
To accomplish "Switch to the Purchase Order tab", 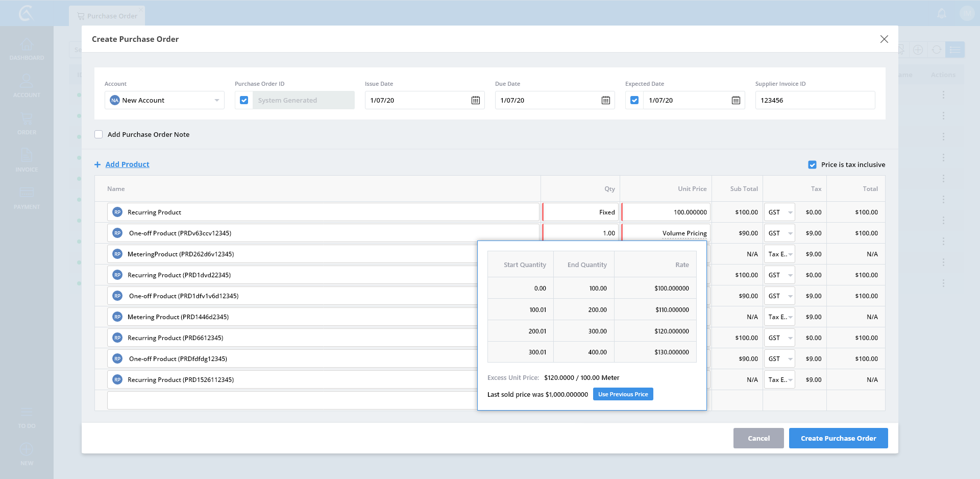I will pyautogui.click(x=107, y=16).
